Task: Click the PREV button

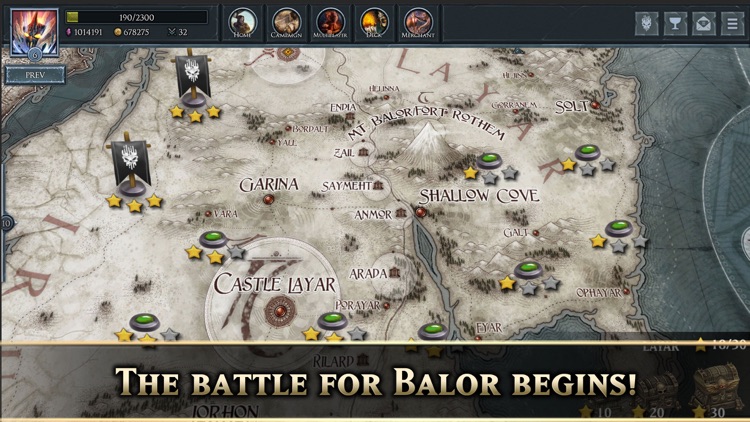Action: 35,75
